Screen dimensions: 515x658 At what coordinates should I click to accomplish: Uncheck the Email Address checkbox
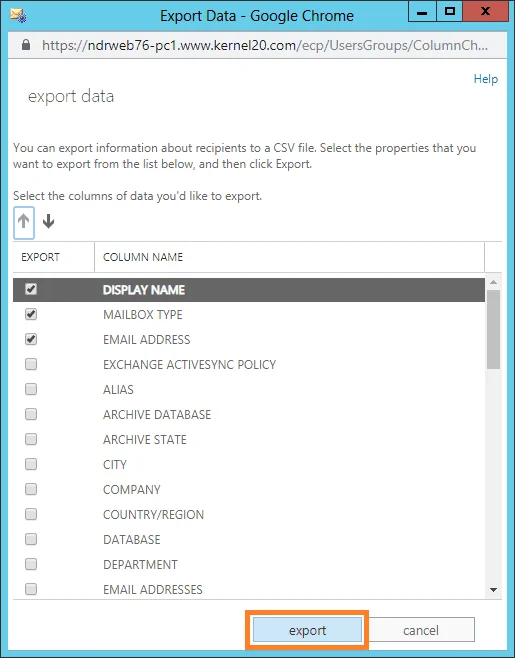[x=31, y=339]
